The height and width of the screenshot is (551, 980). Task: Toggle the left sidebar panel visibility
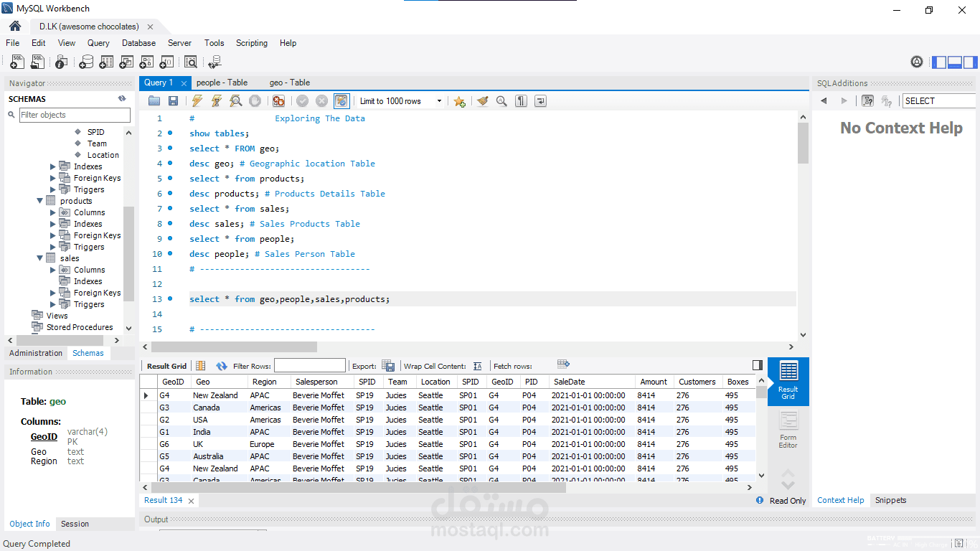tap(940, 62)
